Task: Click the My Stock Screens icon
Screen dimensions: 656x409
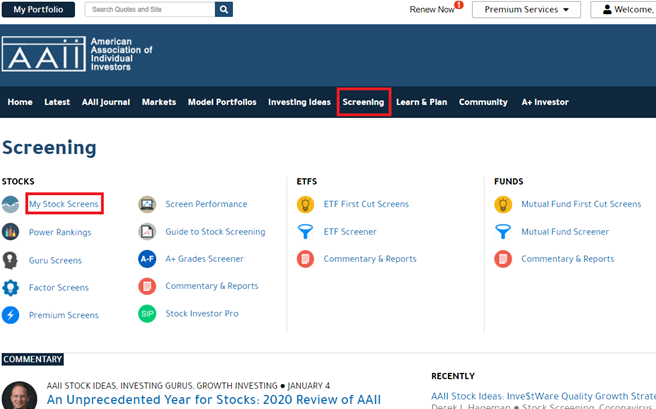Action: [x=10, y=204]
